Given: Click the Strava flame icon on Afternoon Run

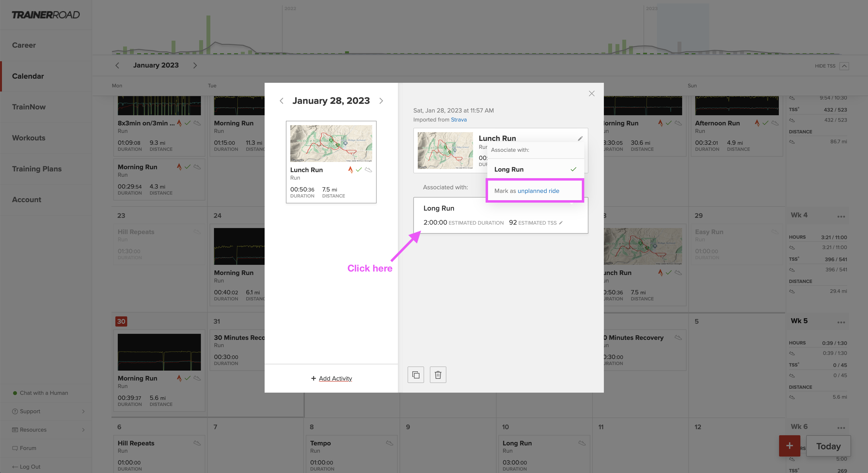Looking at the screenshot, I should (757, 123).
